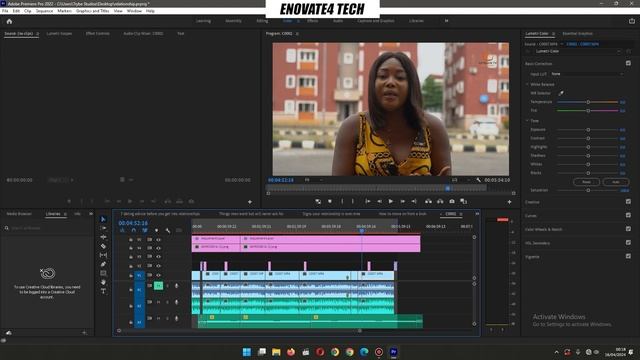
Task: Click the Reset button in Tone
Action: pos(586,182)
